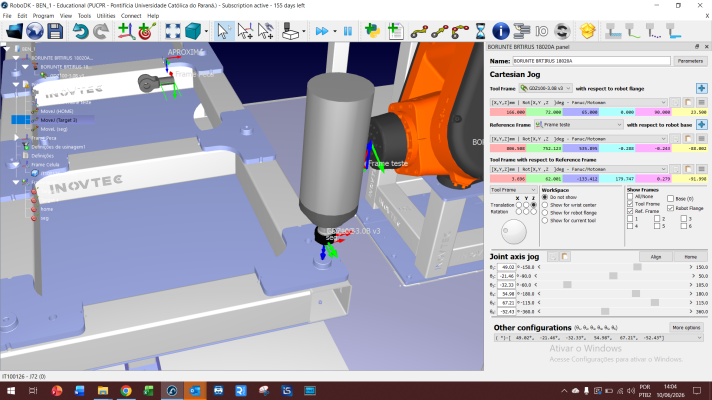Select the isometric view cube

click(193, 31)
